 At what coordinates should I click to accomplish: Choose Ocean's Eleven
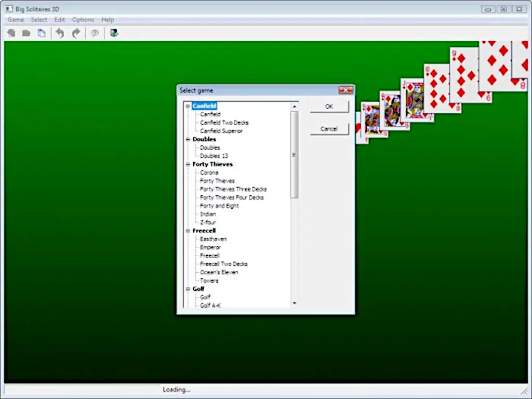219,272
